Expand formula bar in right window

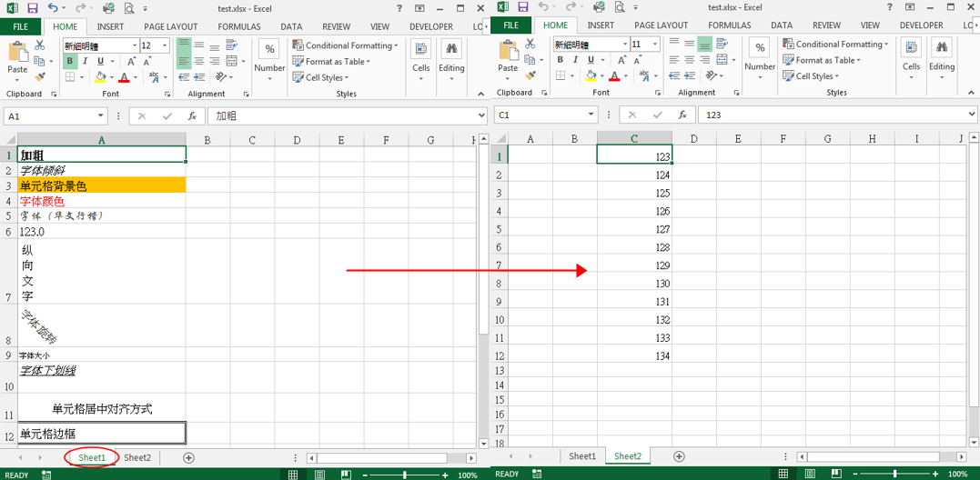[x=971, y=115]
